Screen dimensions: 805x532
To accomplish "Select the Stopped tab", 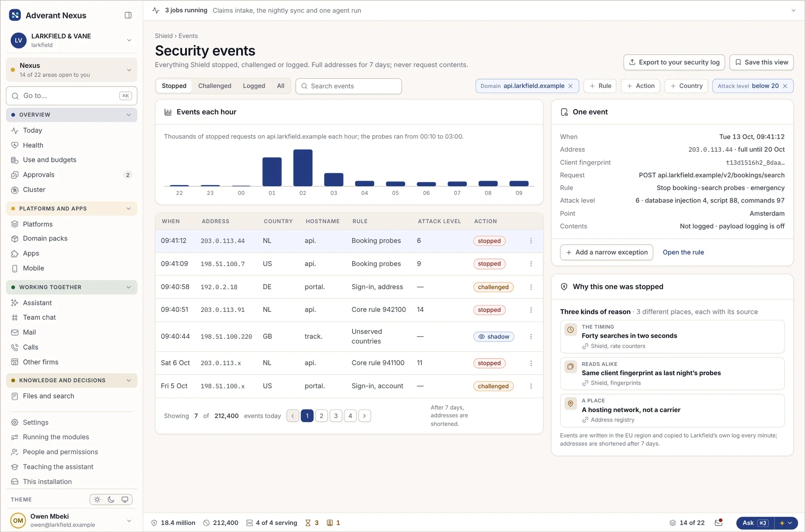I will coord(174,86).
